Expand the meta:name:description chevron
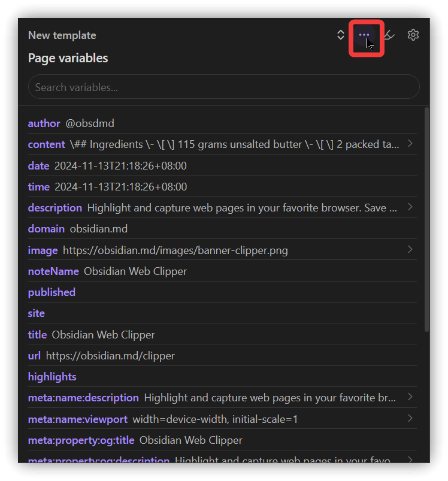The height and width of the screenshot is (481, 448). coord(410,397)
